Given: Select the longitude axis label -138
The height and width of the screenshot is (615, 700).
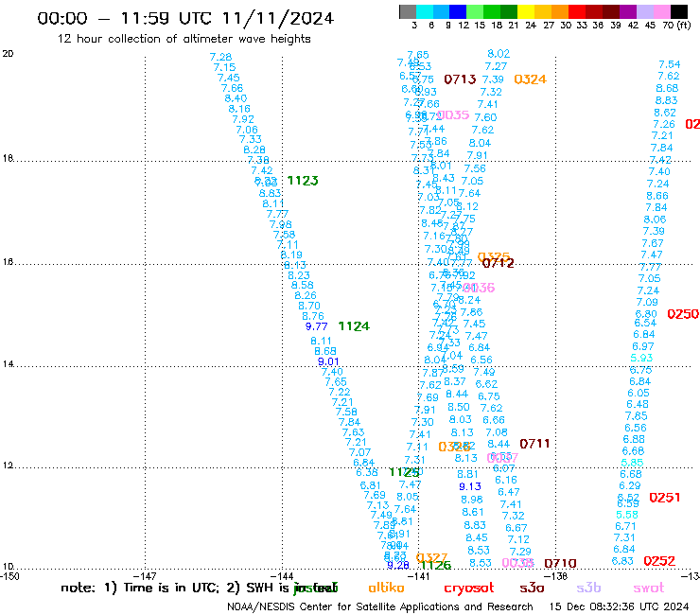Looking at the screenshot, I should pos(556,576).
